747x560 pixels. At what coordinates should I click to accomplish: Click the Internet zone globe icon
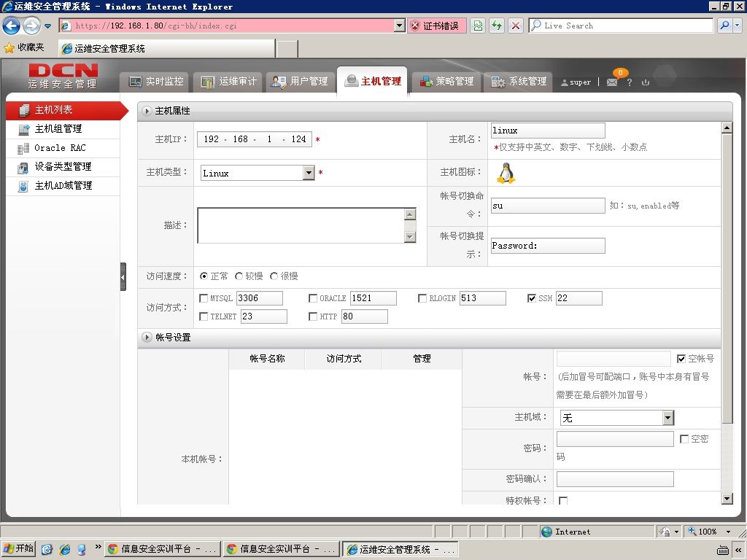[x=547, y=532]
